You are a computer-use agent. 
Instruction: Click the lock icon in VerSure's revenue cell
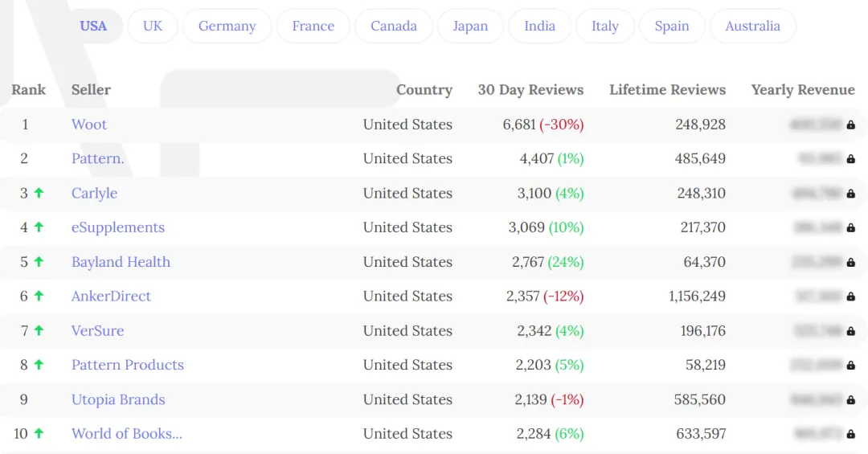(851, 331)
